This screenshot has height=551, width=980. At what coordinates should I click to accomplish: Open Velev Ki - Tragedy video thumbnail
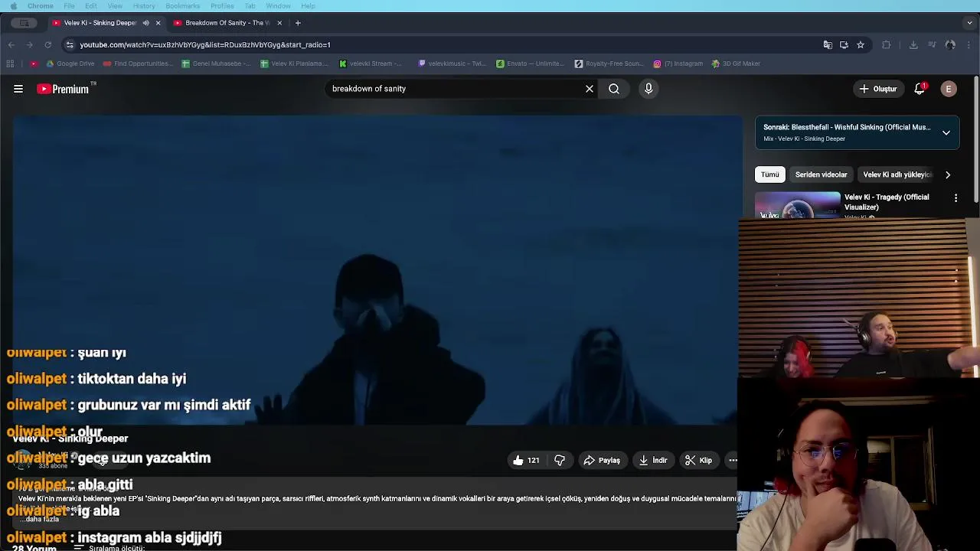point(797,205)
